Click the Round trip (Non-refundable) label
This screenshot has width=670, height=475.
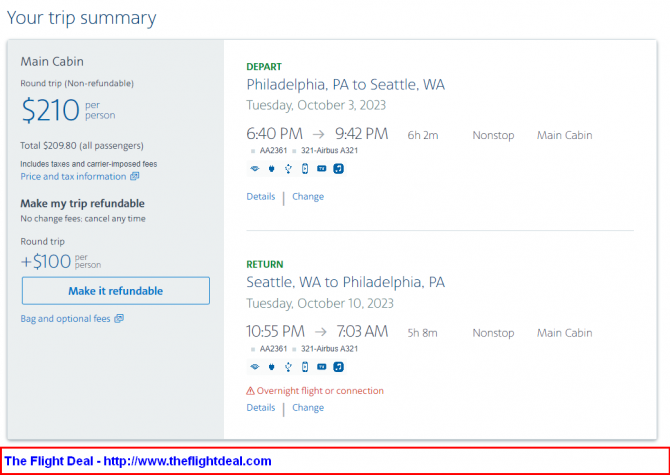77,83
